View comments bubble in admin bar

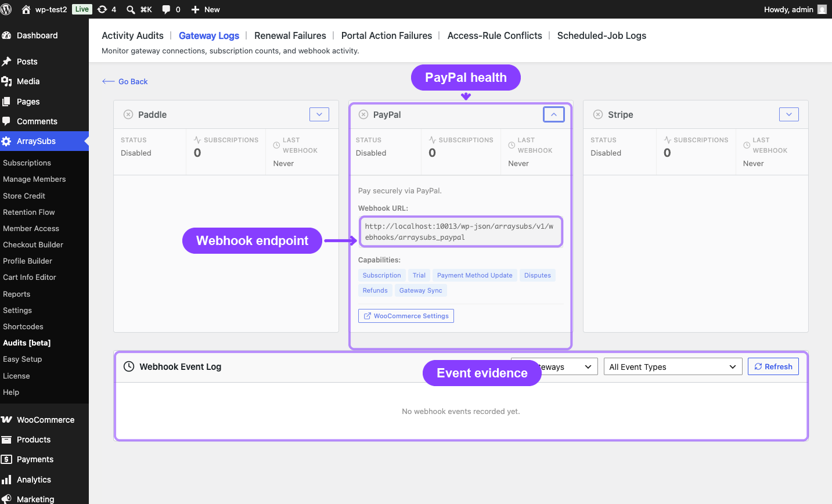(171, 9)
